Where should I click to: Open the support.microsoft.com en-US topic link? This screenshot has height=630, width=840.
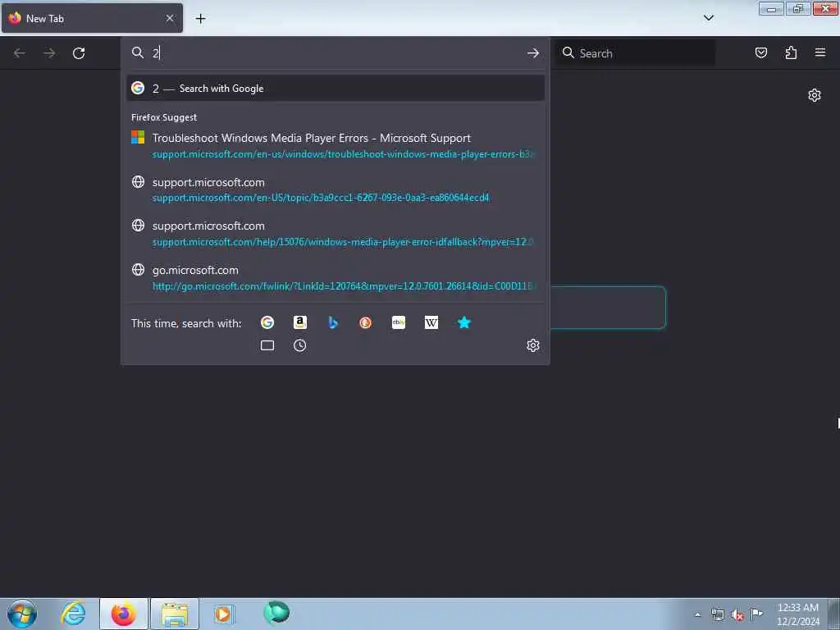(336, 189)
